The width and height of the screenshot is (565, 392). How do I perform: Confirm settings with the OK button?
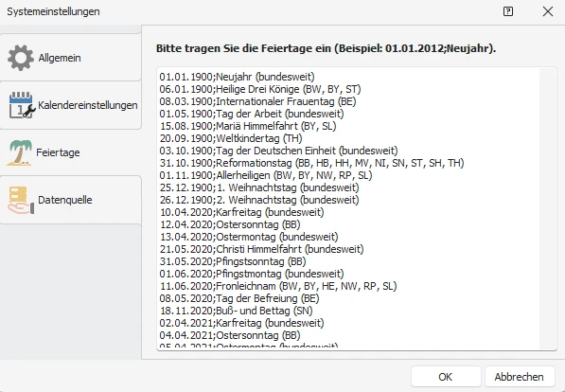pyautogui.click(x=446, y=377)
